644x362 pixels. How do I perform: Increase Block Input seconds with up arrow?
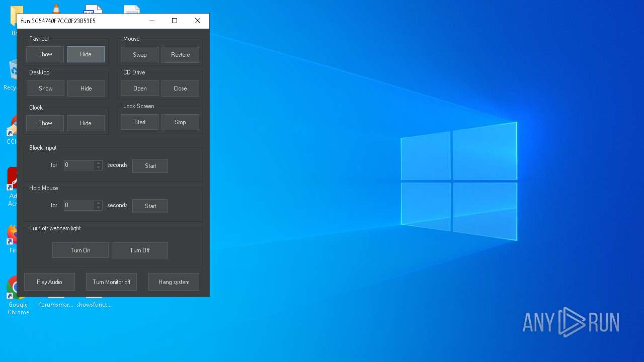pos(99,163)
